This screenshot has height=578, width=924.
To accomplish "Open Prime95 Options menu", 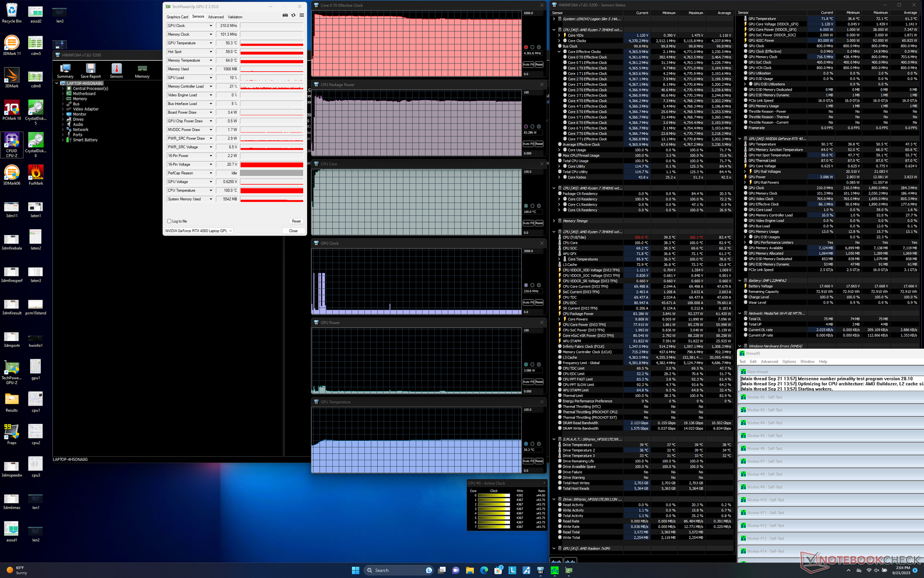I will [x=789, y=361].
